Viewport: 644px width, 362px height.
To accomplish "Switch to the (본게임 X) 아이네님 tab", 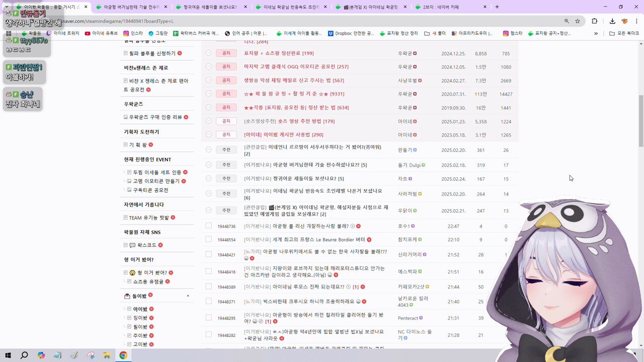I will point(371,7).
